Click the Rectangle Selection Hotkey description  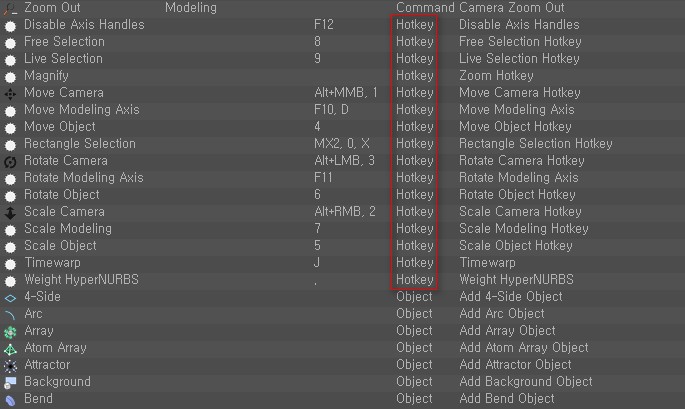(x=535, y=144)
